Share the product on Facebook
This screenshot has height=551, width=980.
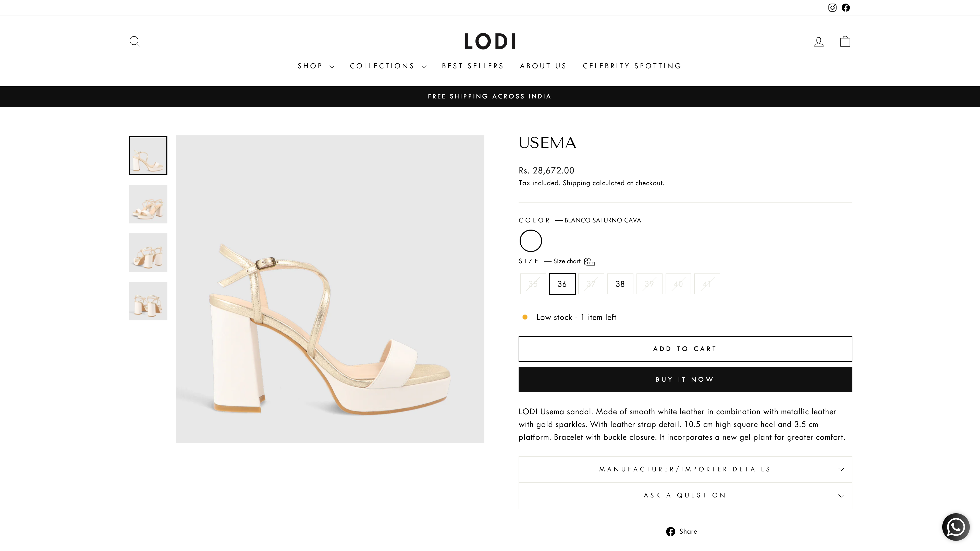[681, 531]
